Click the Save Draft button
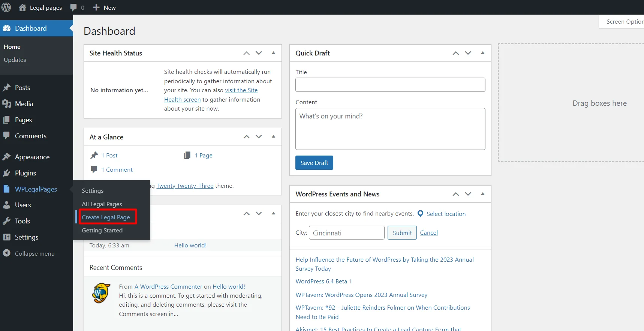This screenshot has width=644, height=331. [314, 163]
